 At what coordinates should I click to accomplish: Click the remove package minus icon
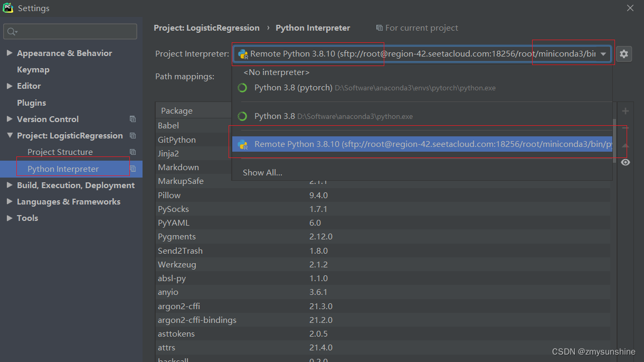tap(626, 128)
